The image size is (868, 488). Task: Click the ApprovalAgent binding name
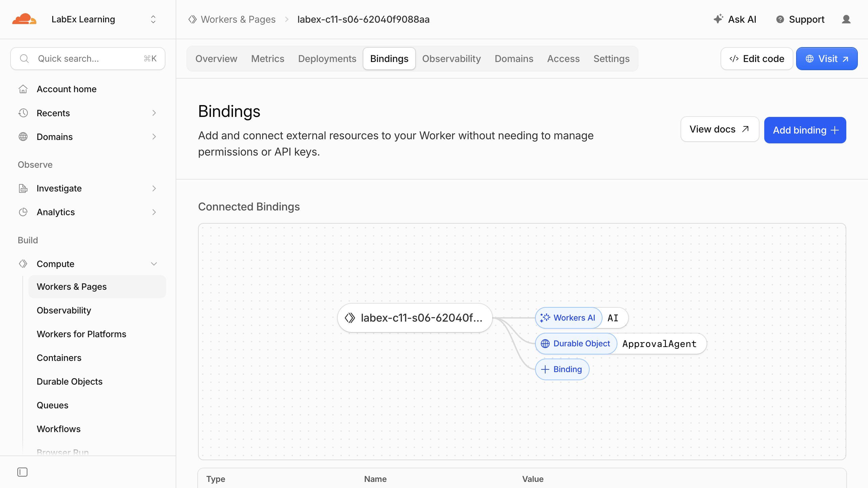pyautogui.click(x=659, y=344)
